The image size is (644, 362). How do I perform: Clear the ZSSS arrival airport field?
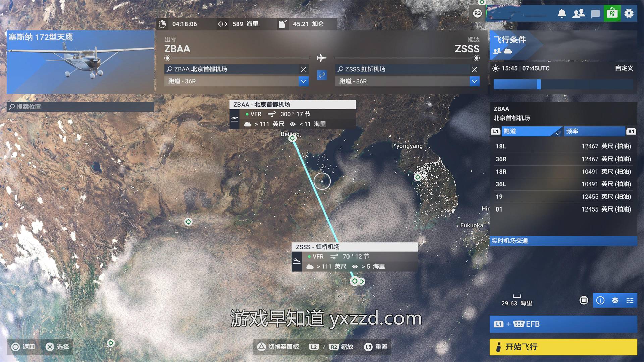click(x=475, y=69)
